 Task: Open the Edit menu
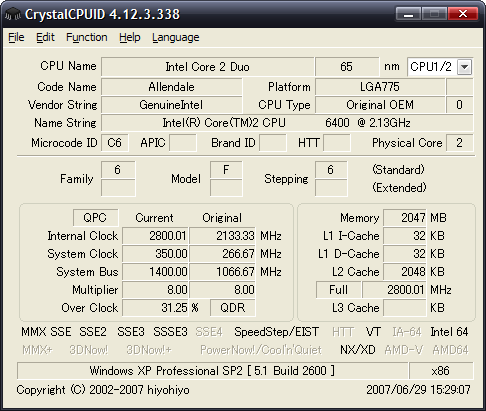tap(45, 37)
